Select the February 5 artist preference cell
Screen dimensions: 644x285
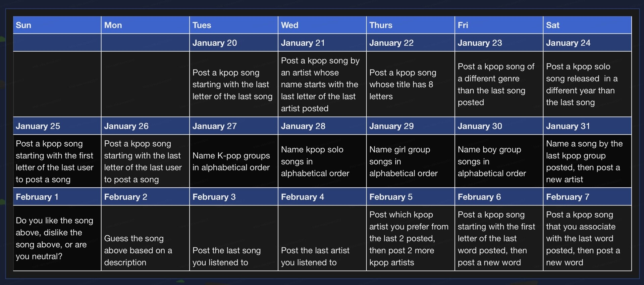point(410,238)
